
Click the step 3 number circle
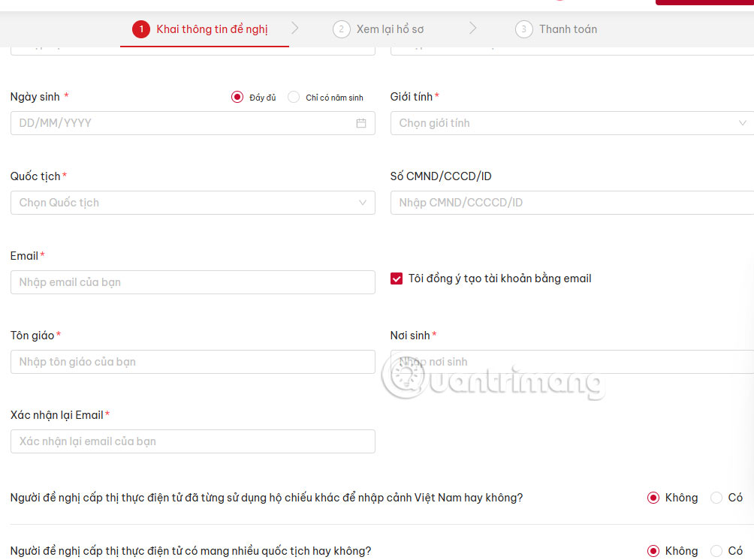523,29
